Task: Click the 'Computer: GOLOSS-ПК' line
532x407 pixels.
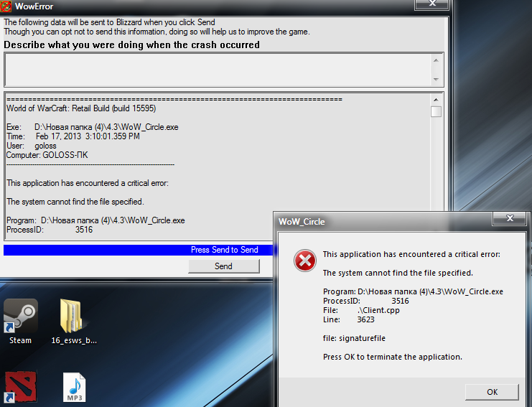Action: (47, 155)
